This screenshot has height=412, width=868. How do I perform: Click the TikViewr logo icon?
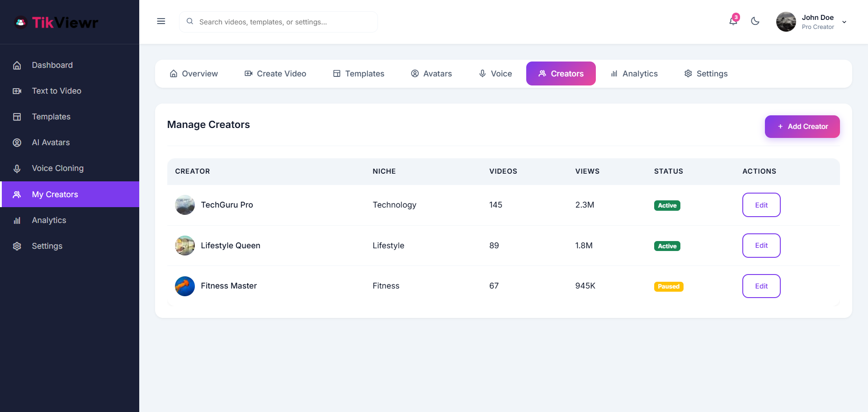point(20,22)
